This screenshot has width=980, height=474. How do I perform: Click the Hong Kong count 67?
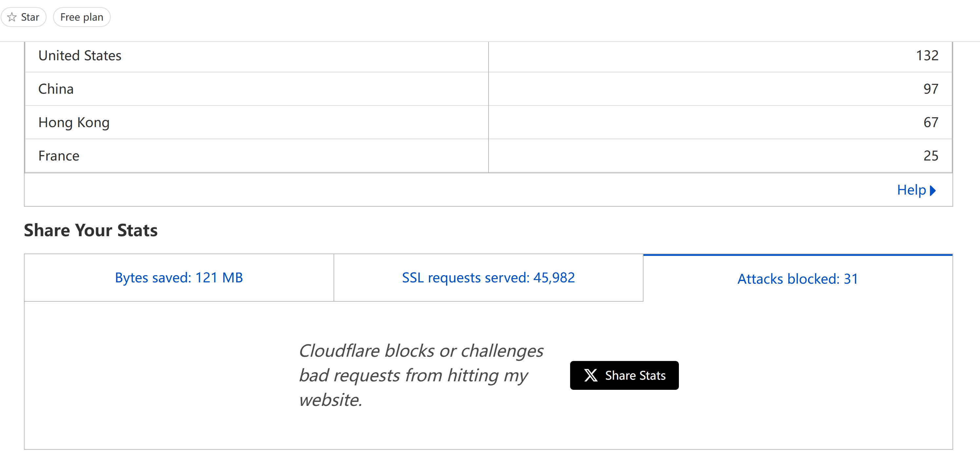click(x=931, y=123)
